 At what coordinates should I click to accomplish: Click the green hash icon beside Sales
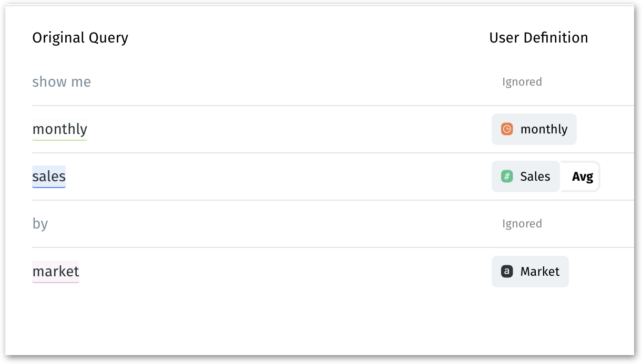(507, 176)
